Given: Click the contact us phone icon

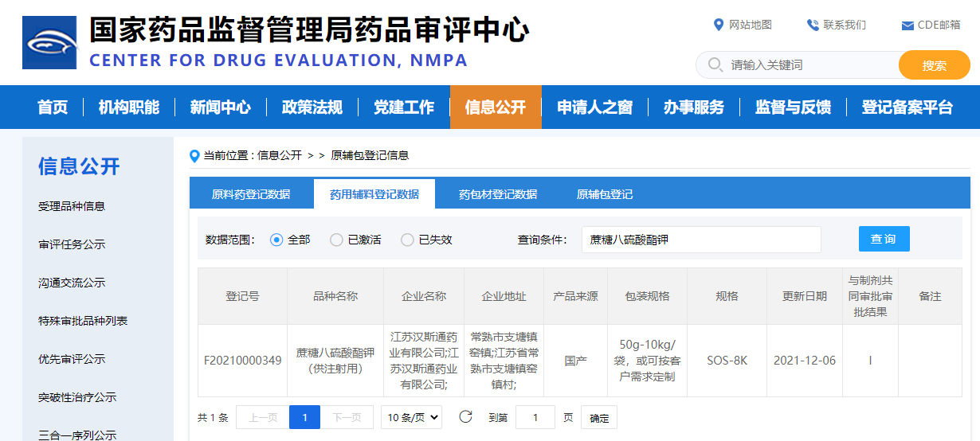Looking at the screenshot, I should coord(813,25).
